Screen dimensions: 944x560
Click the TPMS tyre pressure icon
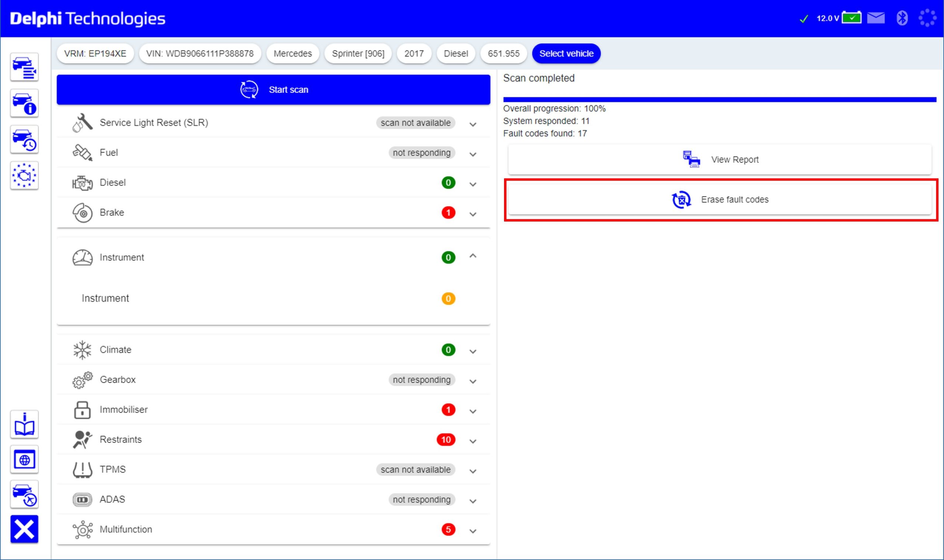pyautogui.click(x=82, y=470)
